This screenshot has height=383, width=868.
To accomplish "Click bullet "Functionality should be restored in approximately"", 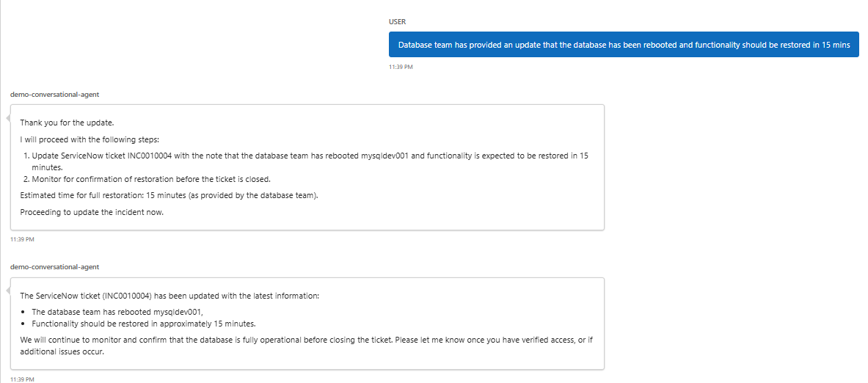I will [x=144, y=324].
